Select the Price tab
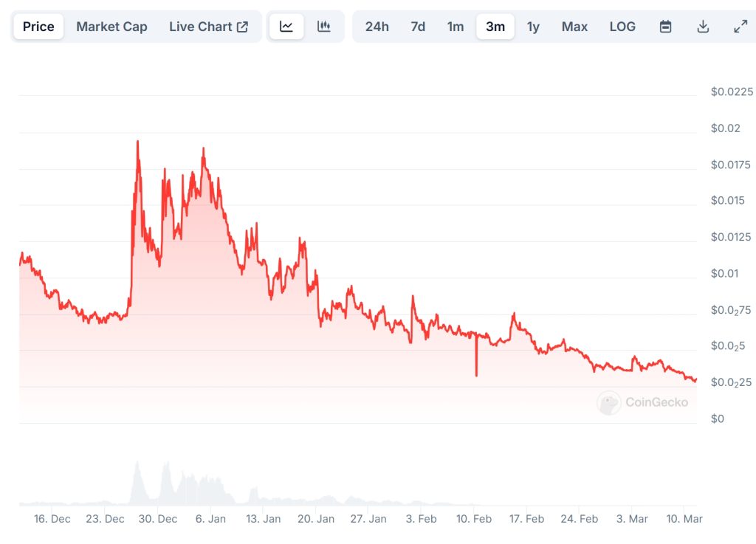Viewport: 756px width, 544px height. coord(38,27)
